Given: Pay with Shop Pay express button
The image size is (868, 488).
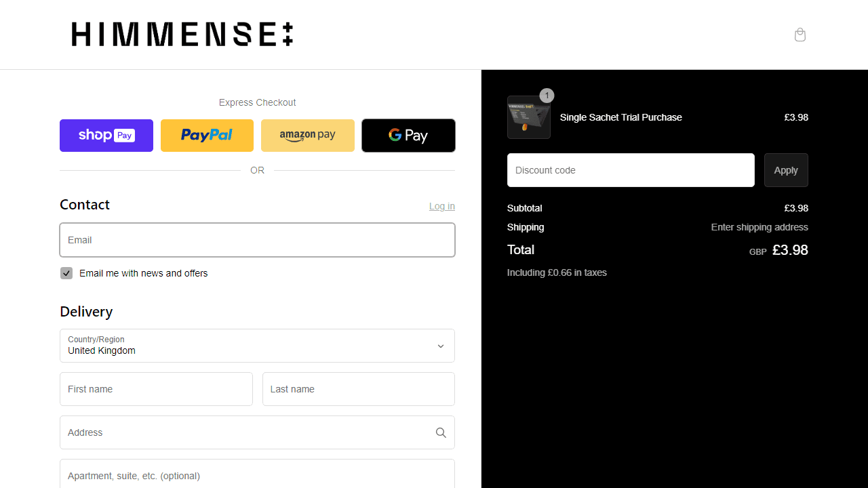Looking at the screenshot, I should [x=106, y=136].
